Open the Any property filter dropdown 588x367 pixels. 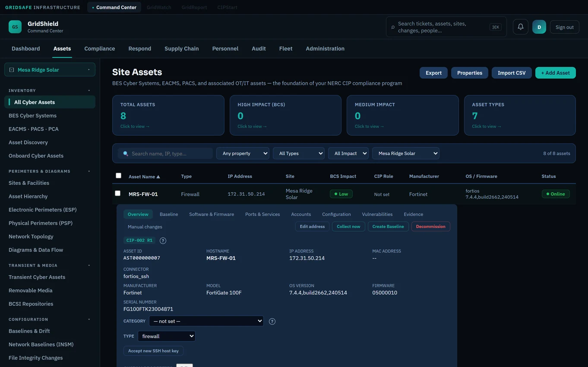[x=243, y=153]
